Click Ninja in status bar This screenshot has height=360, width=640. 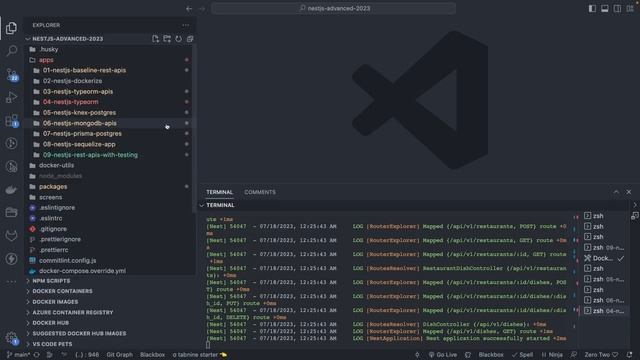point(552,355)
